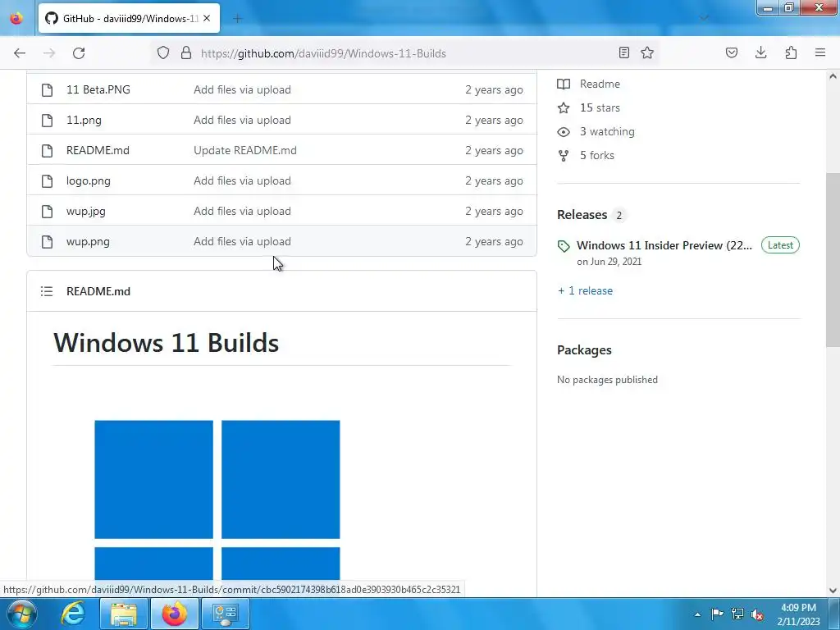Bookmark this page with the star icon

(x=647, y=52)
